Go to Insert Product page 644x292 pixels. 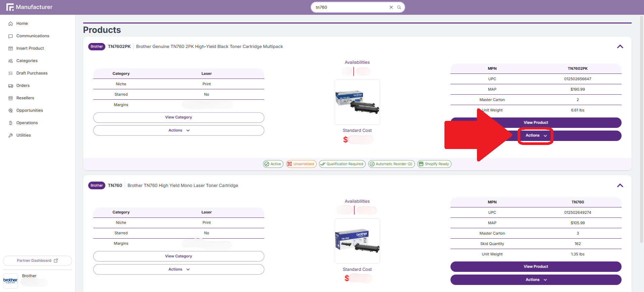[x=30, y=48]
